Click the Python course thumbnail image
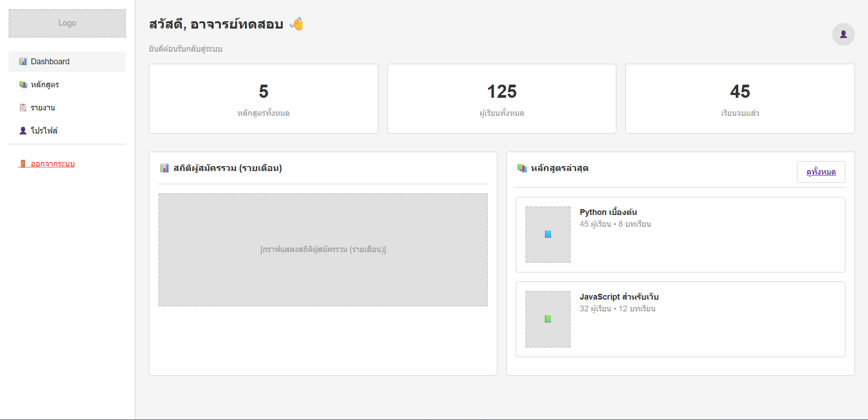 (x=548, y=234)
